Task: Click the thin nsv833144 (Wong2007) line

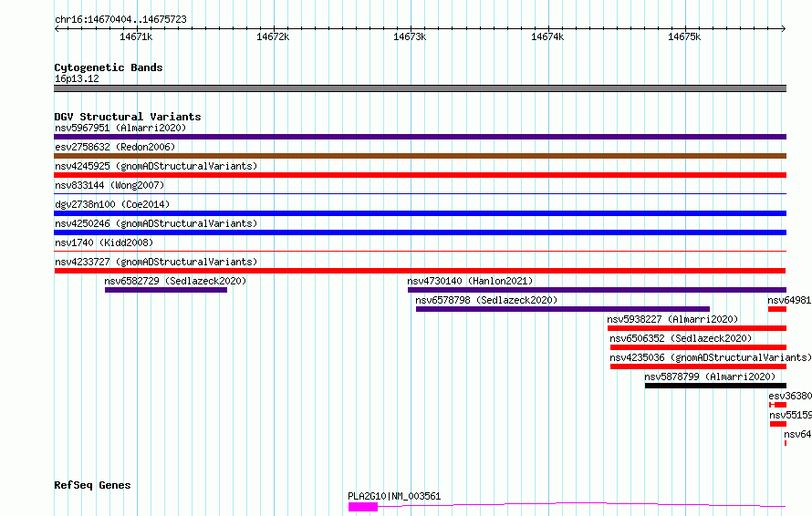Action: tap(420, 193)
